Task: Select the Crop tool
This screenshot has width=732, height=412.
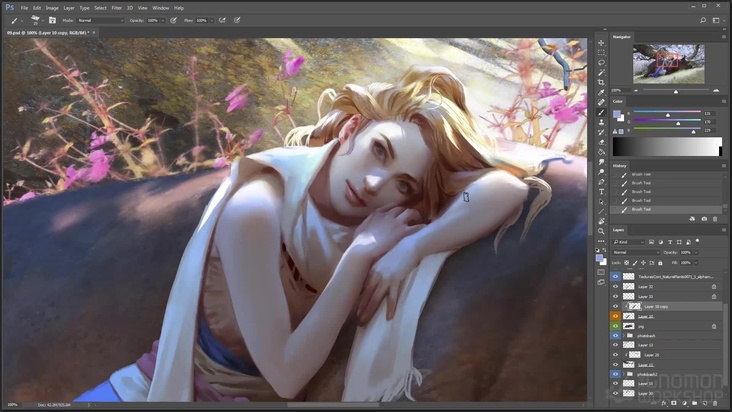Action: pos(601,82)
